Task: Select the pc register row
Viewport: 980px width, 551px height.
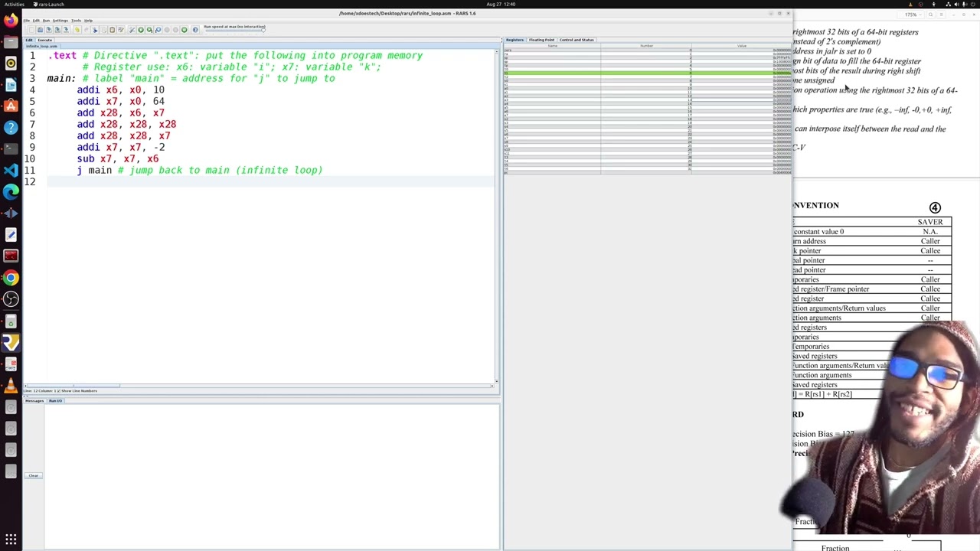Action: 648,172
